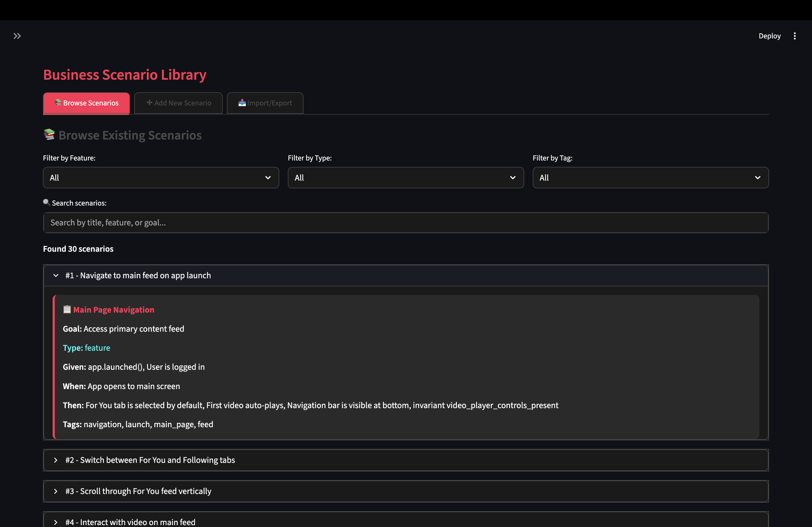Focus the Search scenarios text field

tap(405, 223)
